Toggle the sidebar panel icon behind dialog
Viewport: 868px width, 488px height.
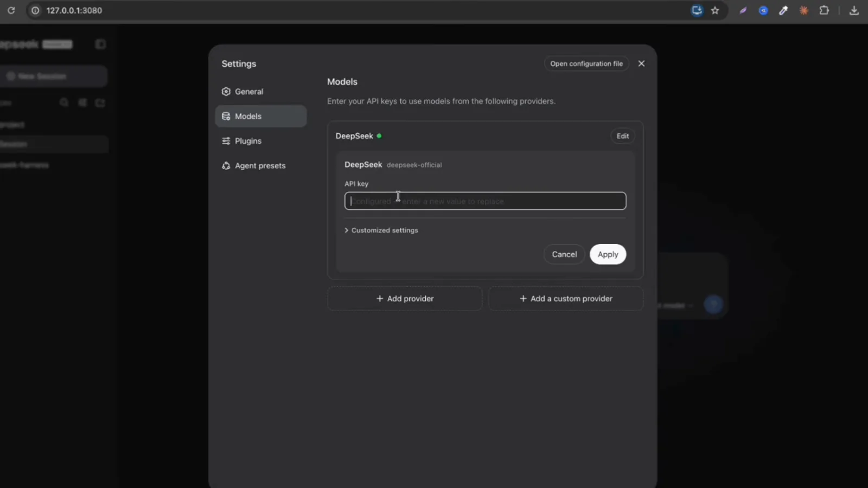click(100, 44)
